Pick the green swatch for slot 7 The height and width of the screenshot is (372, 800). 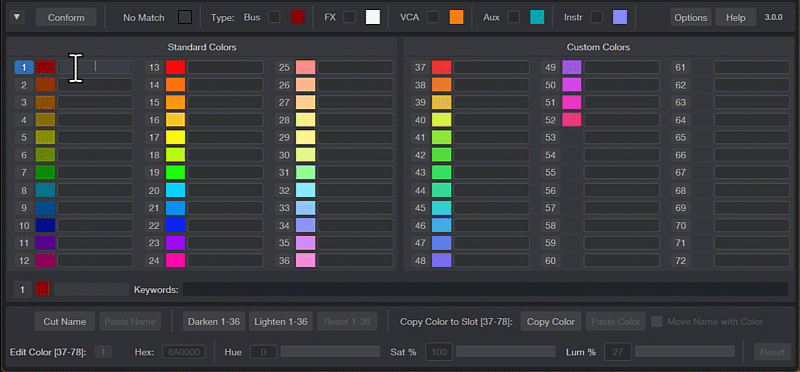click(x=45, y=172)
